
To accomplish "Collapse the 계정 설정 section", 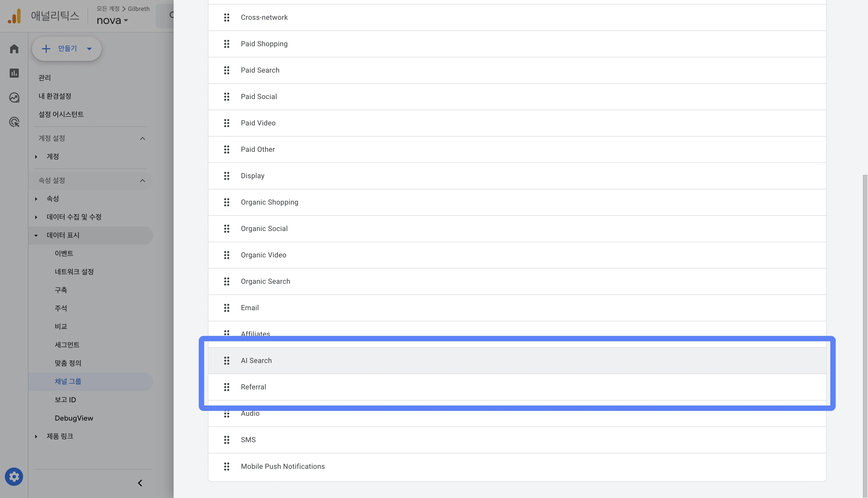I will coord(143,138).
